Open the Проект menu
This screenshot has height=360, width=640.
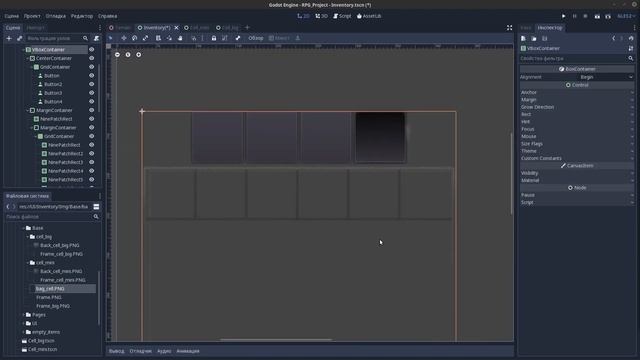(32, 16)
